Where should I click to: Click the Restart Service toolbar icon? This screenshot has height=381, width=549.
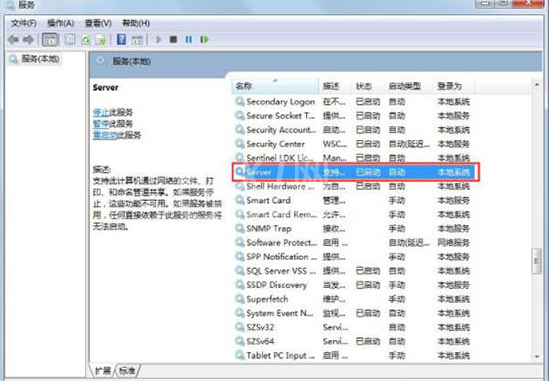(204, 40)
